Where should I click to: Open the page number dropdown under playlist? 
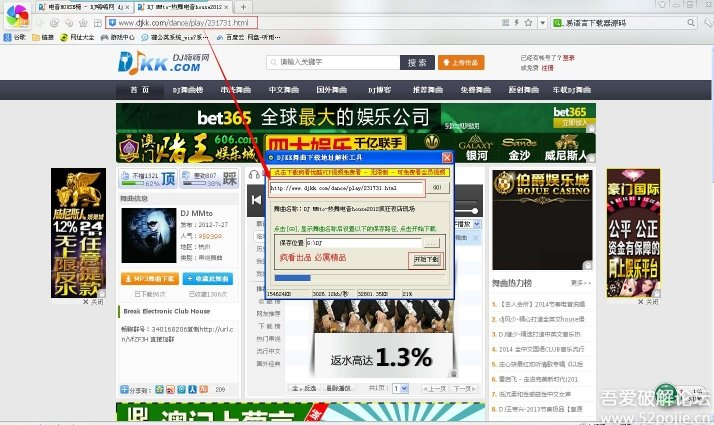click(x=400, y=389)
